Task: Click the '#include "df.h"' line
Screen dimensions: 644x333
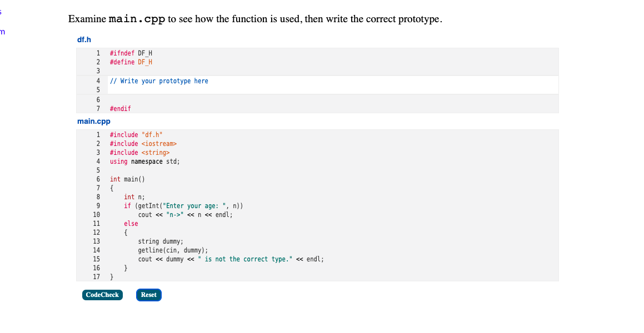Action: click(136, 135)
